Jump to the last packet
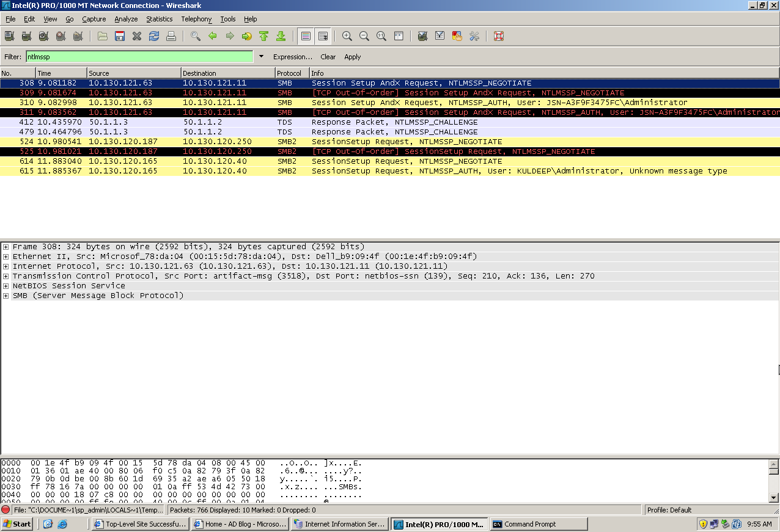The image size is (780, 532). [281, 36]
